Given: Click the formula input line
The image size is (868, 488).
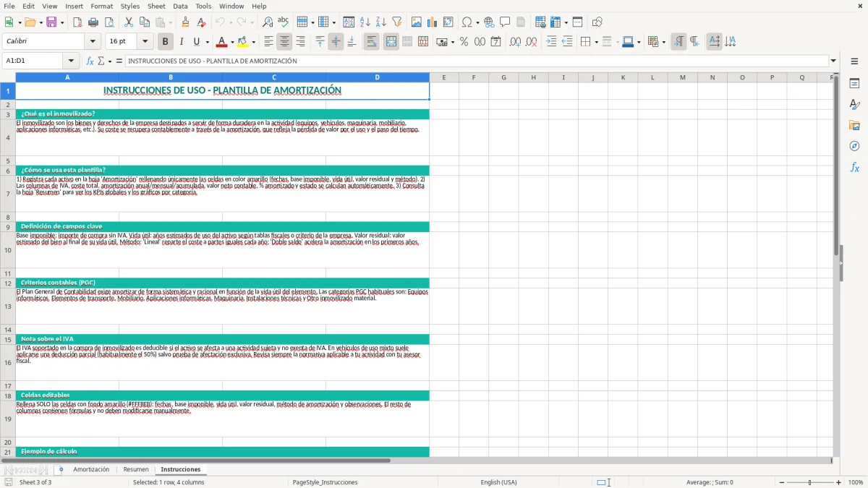Looking at the screenshot, I should (x=476, y=61).
